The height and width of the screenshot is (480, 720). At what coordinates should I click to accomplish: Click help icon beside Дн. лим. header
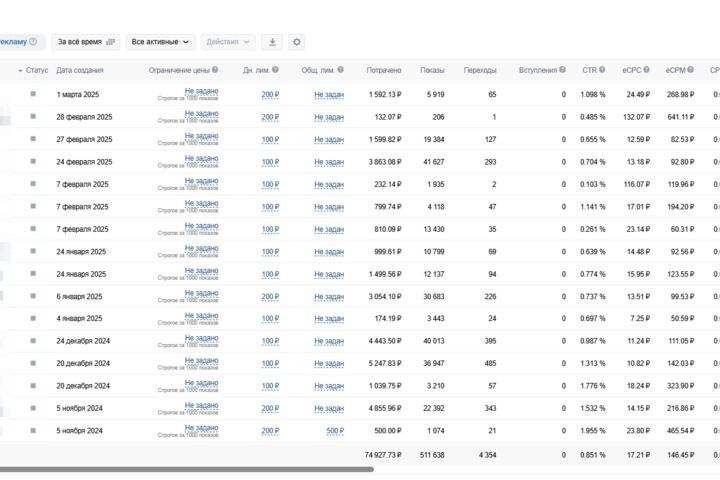tap(275, 70)
